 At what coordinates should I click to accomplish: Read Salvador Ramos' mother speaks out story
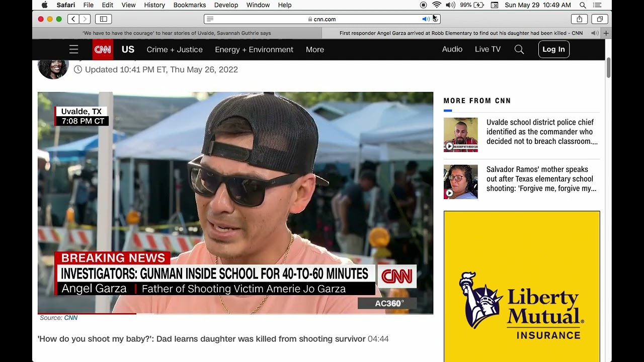[541, 179]
